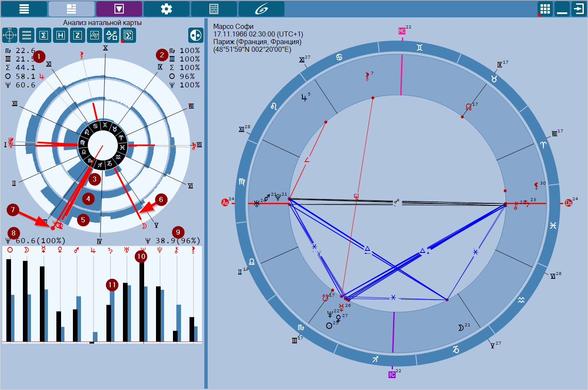The height and width of the screenshot is (390, 588).
Task: Select the chart angles crosshair icon
Action: [10, 35]
